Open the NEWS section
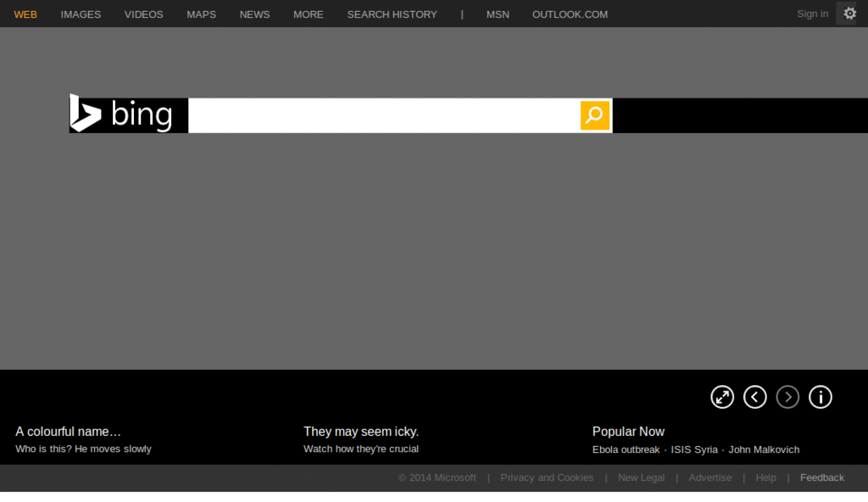Screen dimensions: 868x502 (254, 14)
